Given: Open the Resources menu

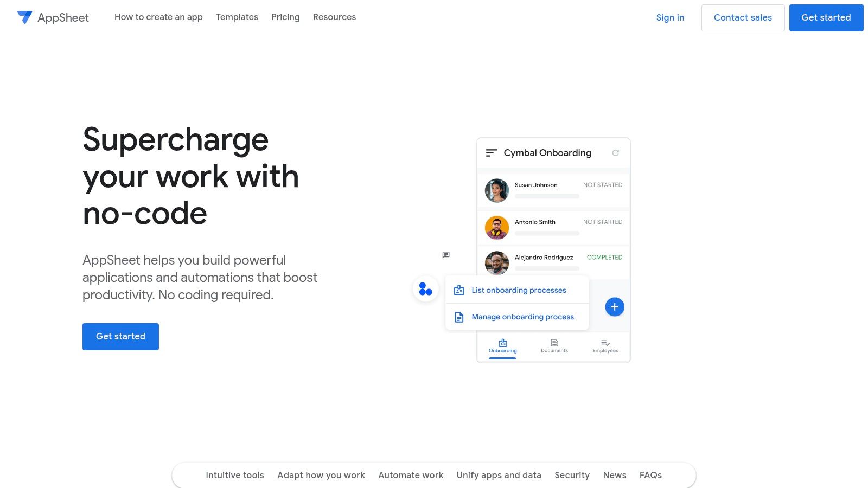Looking at the screenshot, I should point(334,17).
